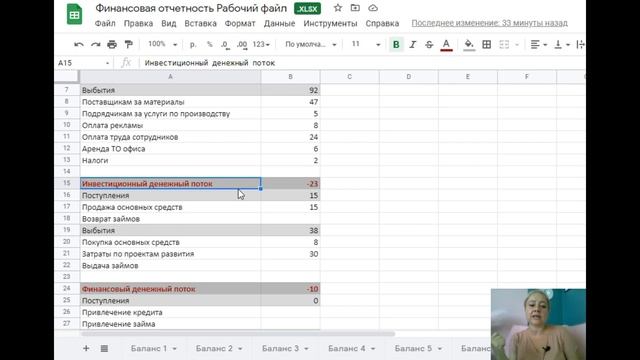Open the Файл menu
The image size is (640, 360).
pyautogui.click(x=105, y=23)
